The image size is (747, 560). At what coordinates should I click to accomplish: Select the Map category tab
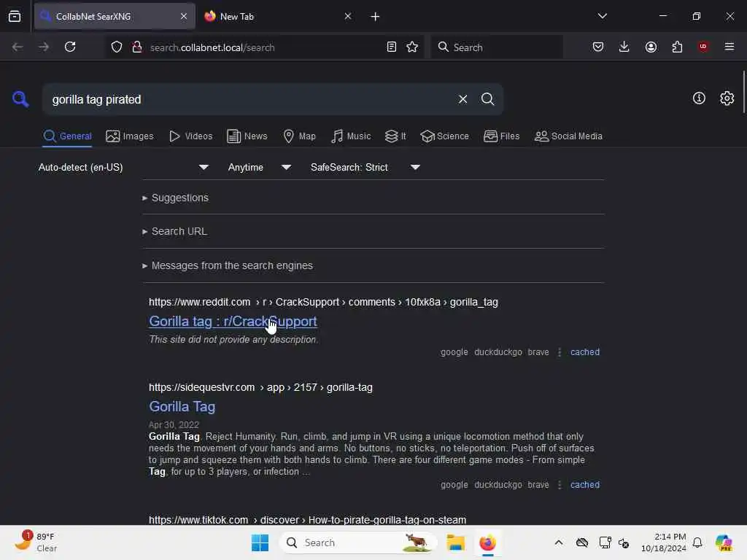[299, 136]
